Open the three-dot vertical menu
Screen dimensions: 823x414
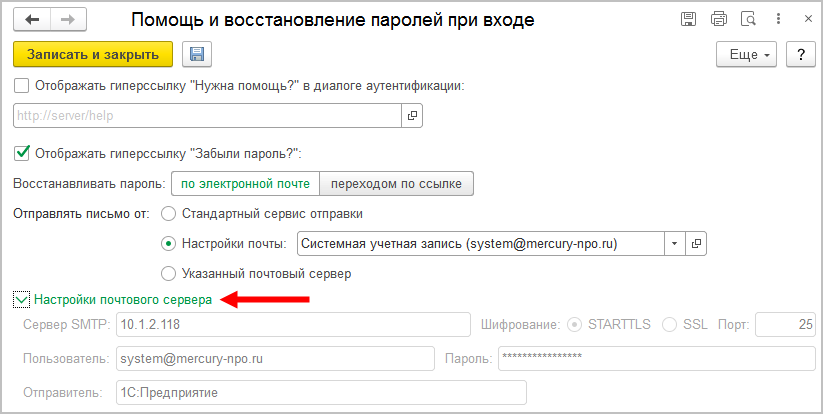[775, 19]
